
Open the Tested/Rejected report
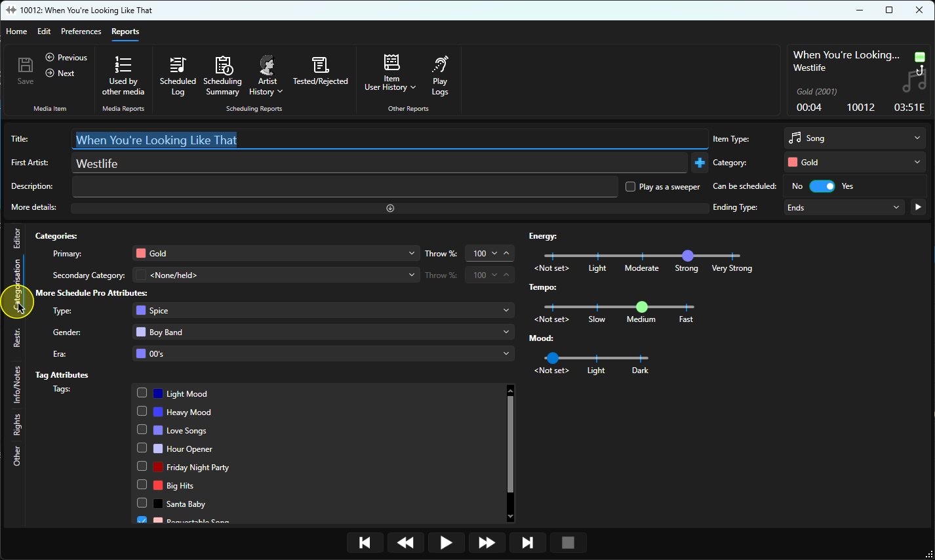point(320,71)
